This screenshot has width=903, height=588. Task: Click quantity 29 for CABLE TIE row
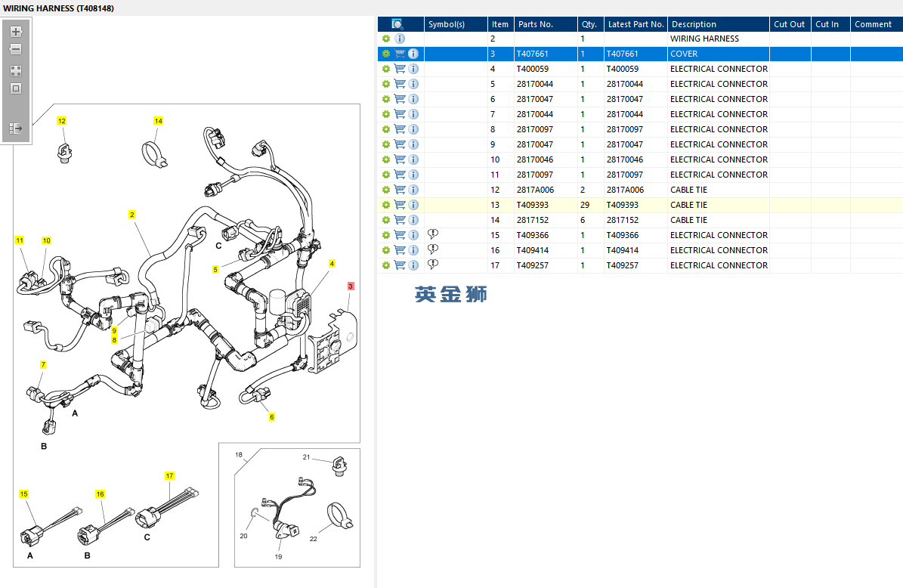(x=585, y=205)
